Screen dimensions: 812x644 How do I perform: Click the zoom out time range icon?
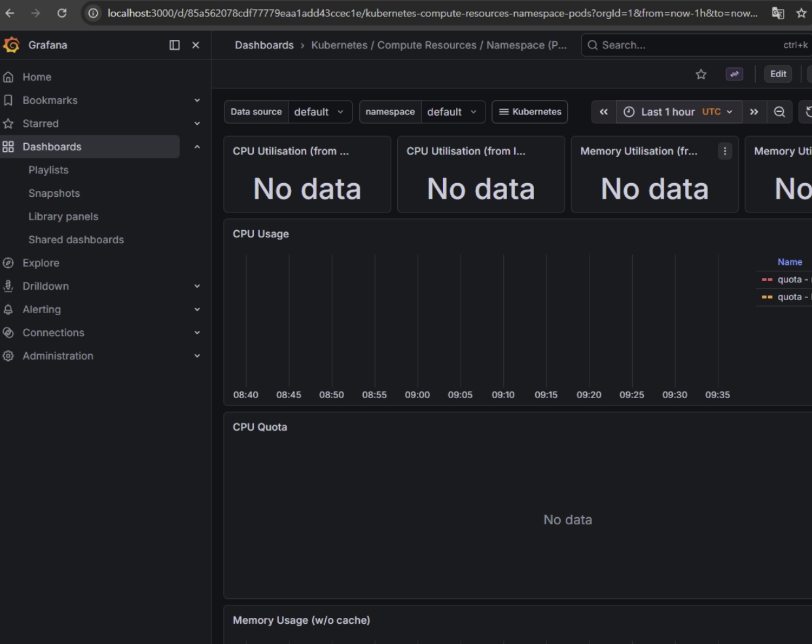tap(779, 112)
